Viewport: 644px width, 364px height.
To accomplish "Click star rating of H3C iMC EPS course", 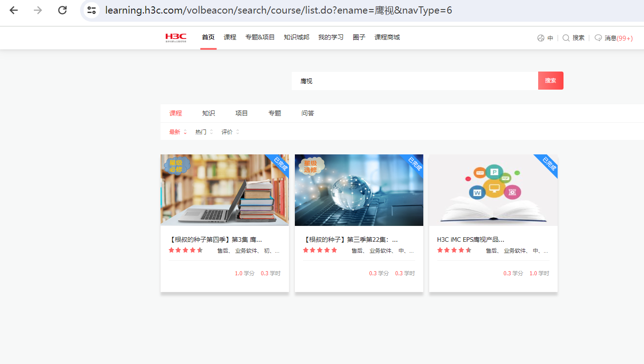I will pyautogui.click(x=455, y=250).
